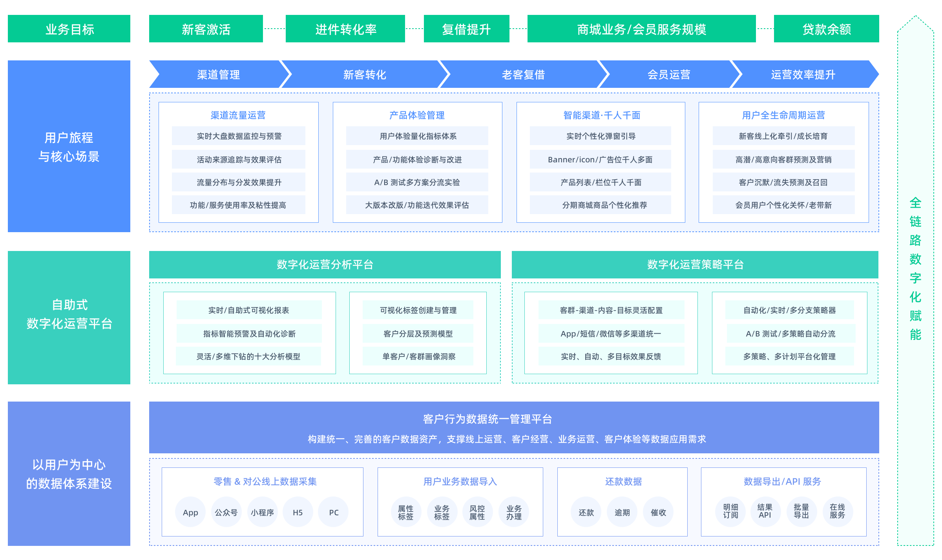Click the 自助式数字化运营平台 side block
The height and width of the screenshot is (560, 942).
[x=69, y=318]
